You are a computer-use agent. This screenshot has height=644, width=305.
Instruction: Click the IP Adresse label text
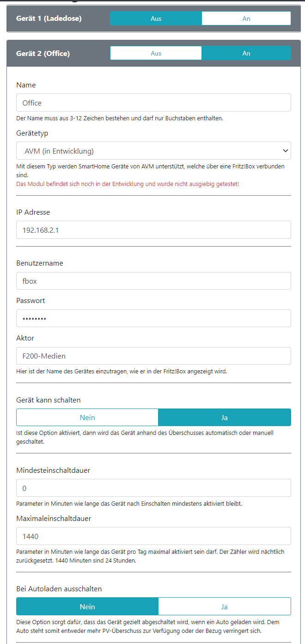(33, 212)
